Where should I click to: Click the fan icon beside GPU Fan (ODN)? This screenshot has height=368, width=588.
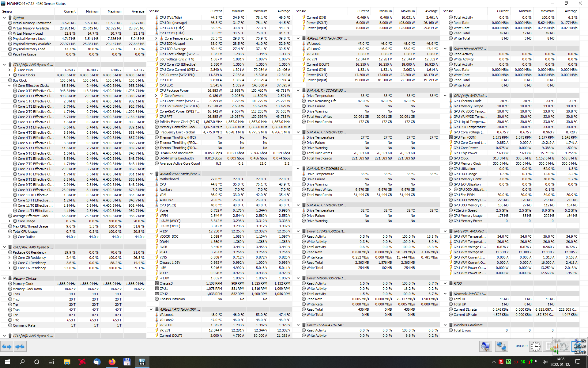point(450,137)
